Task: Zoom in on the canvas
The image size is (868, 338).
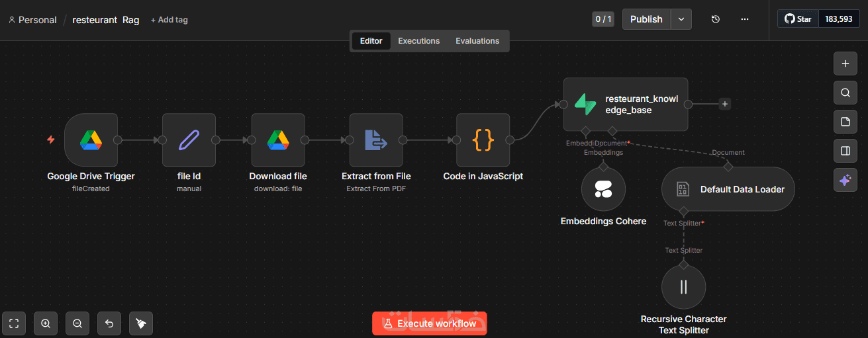Action: [46, 323]
